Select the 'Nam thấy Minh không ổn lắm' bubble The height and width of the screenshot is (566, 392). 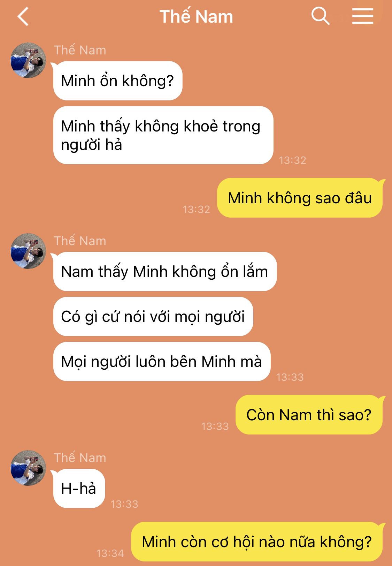click(x=165, y=271)
